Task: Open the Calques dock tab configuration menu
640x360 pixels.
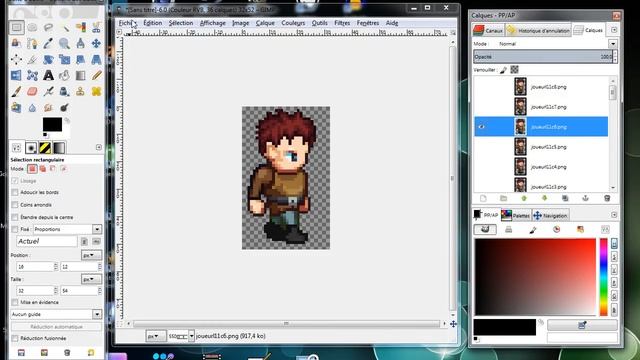Action: tap(614, 30)
